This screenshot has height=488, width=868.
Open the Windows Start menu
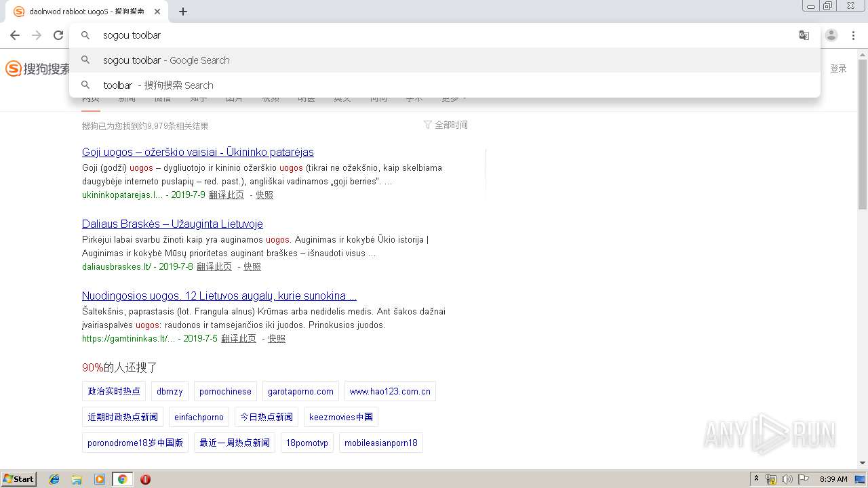click(19, 479)
